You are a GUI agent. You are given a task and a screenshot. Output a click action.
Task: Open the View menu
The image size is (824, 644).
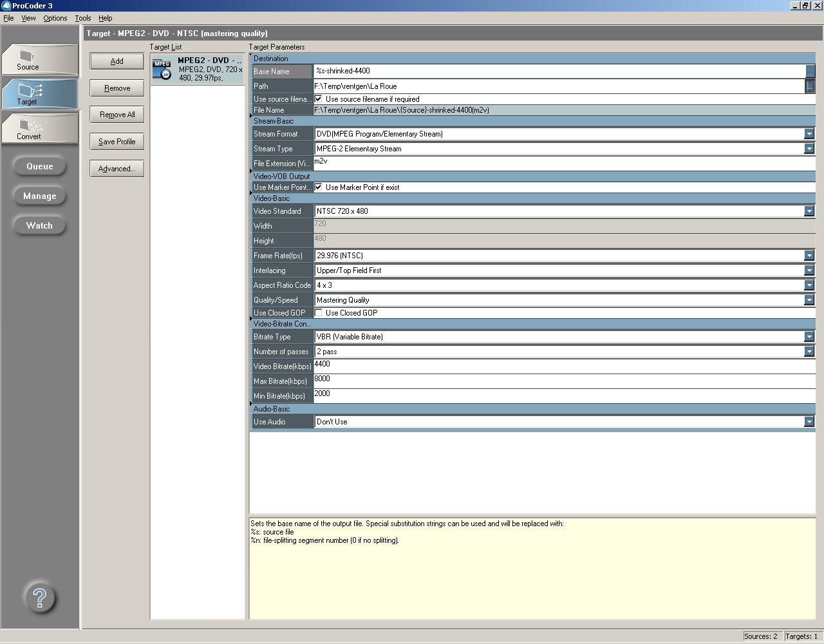pyautogui.click(x=28, y=18)
